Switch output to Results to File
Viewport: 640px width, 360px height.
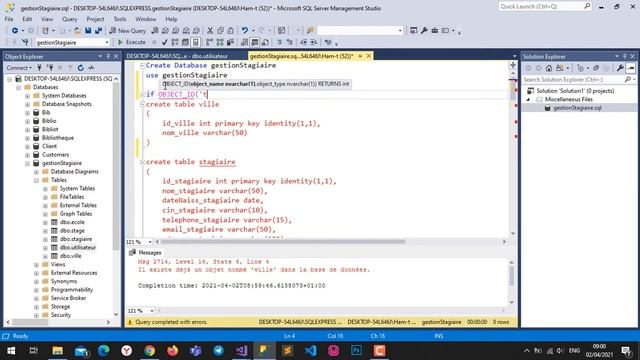click(265, 42)
